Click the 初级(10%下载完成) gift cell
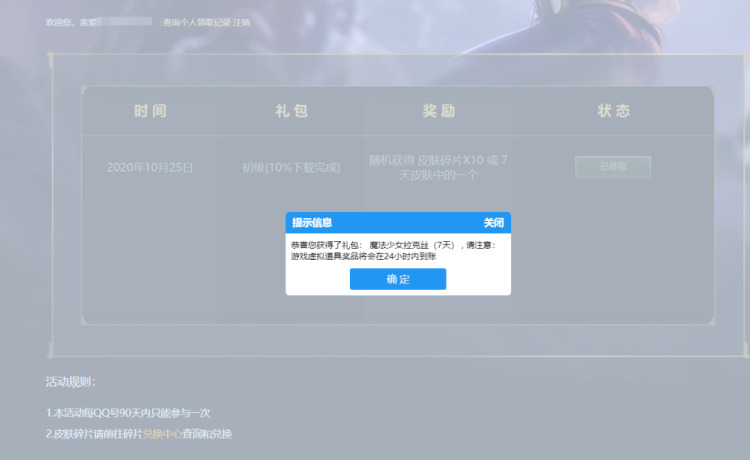Image resolution: width=750 pixels, height=460 pixels. pos(291,167)
